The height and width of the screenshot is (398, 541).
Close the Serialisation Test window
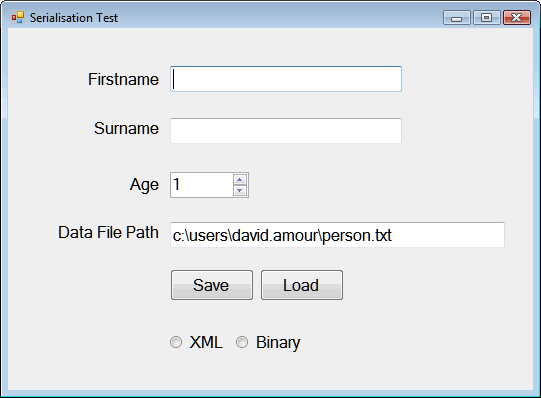517,18
